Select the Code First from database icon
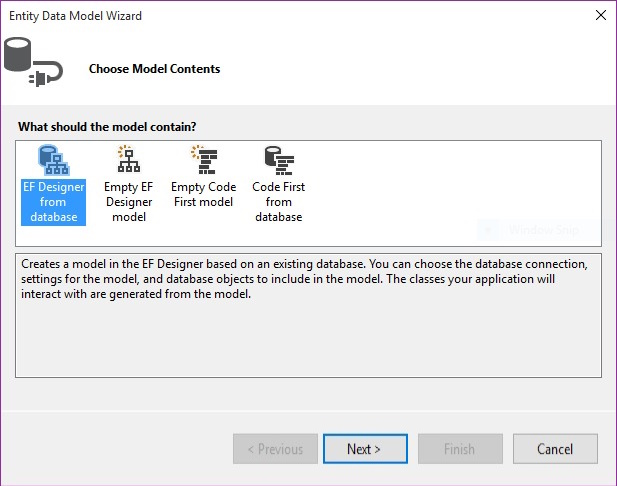 click(x=278, y=160)
